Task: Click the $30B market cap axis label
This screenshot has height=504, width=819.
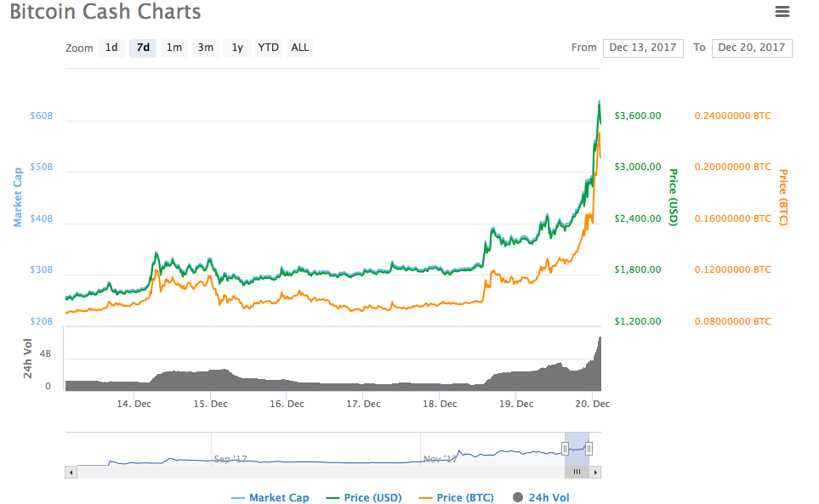Action: click(42, 269)
